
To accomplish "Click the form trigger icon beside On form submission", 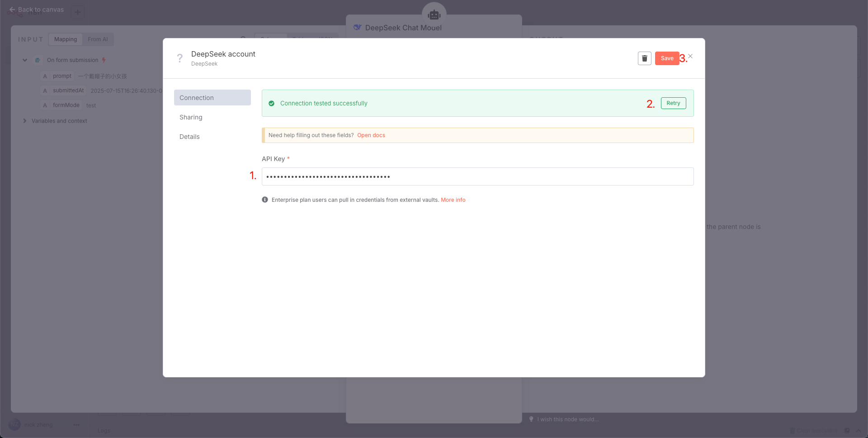I will [x=38, y=60].
